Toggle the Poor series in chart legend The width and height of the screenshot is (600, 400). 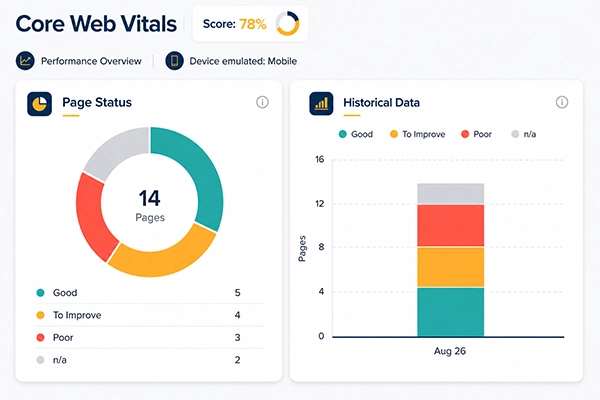pos(476,134)
